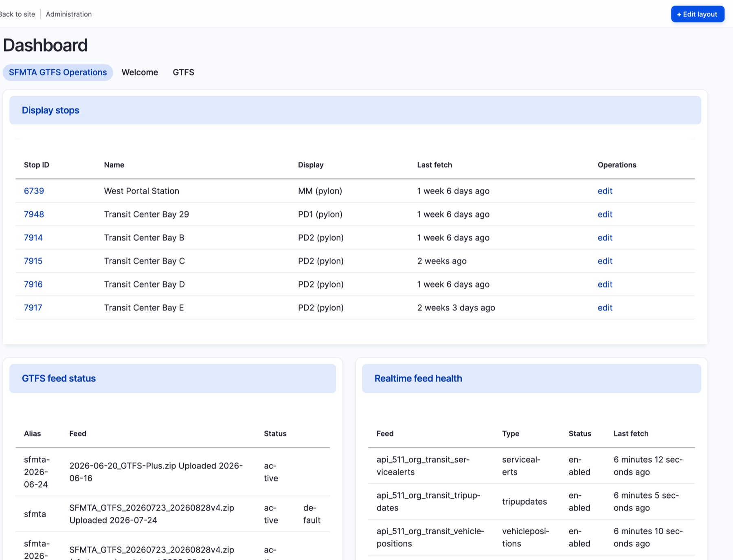Click the 2 weeks 3 days ago cell
Image resolution: width=733 pixels, height=560 pixels.
tap(456, 307)
